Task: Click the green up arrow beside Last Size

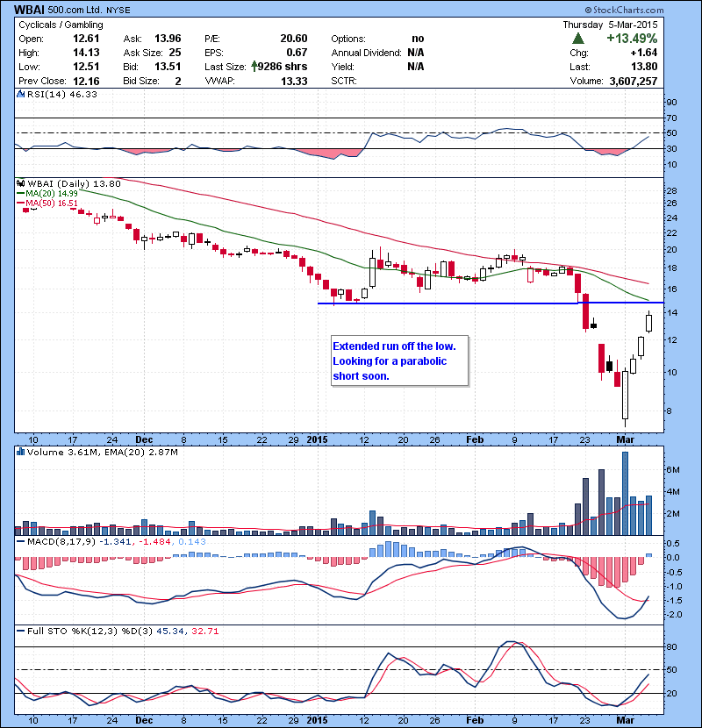Action: click(254, 67)
